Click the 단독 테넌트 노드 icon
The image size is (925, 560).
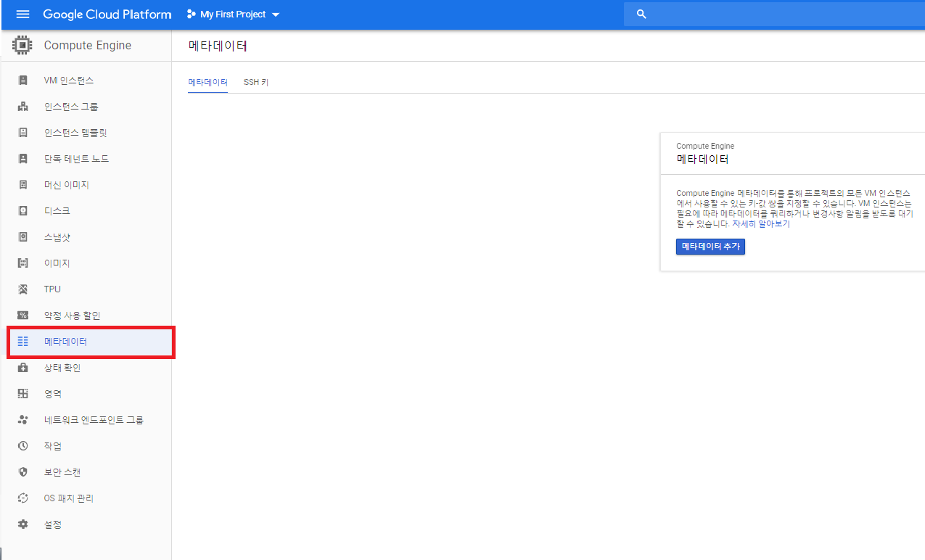(22, 159)
